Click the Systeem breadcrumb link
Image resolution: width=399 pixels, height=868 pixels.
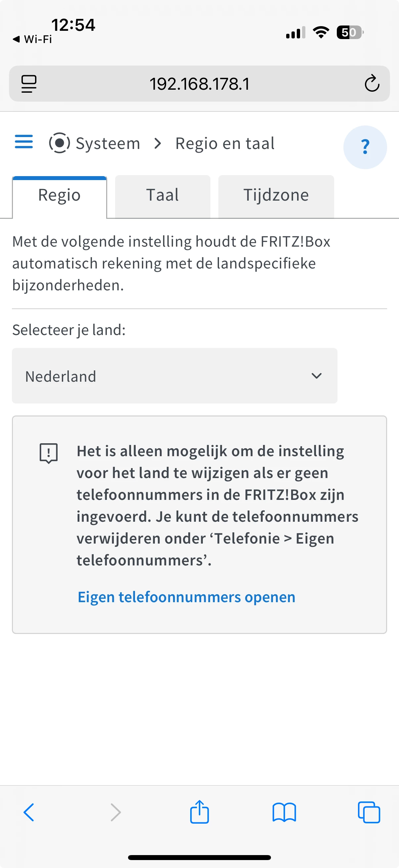pyautogui.click(x=108, y=144)
